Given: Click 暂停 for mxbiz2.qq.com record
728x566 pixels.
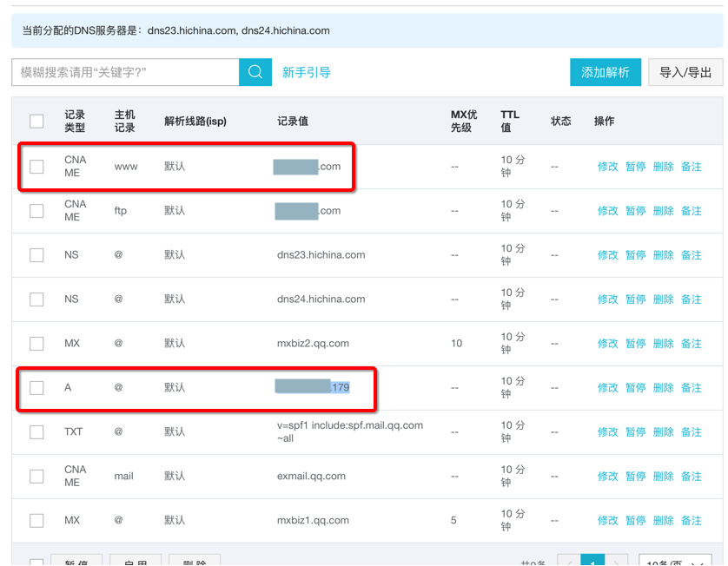Looking at the screenshot, I should (x=636, y=343).
